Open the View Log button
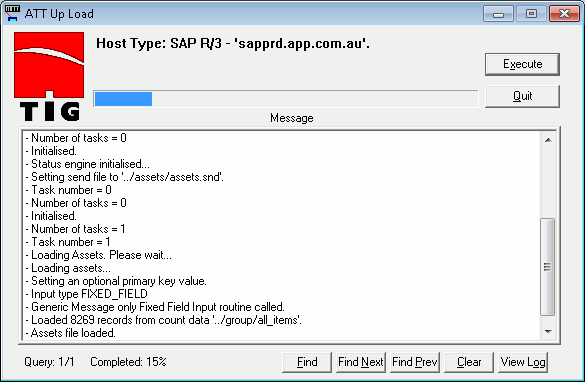 (523, 362)
